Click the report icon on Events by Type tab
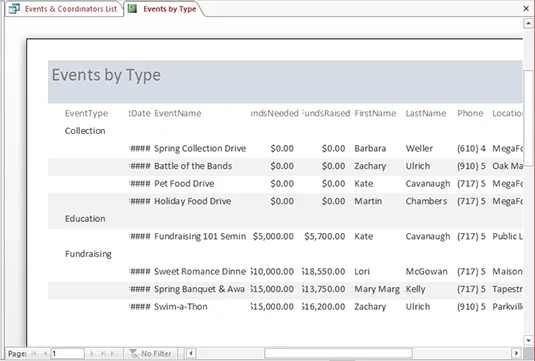The image size is (535, 361). (132, 9)
